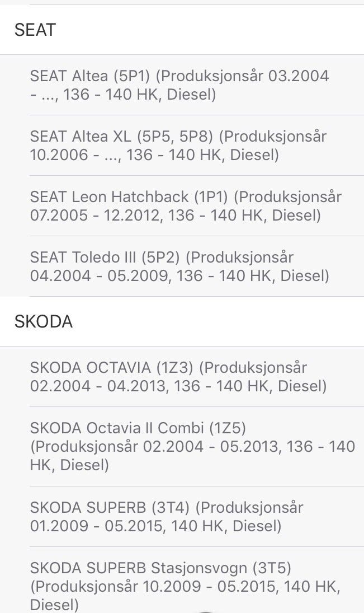Click the Altea XL 10.2006 production line
Image resolution: width=364 pixels, height=613 pixels.
coord(154,155)
